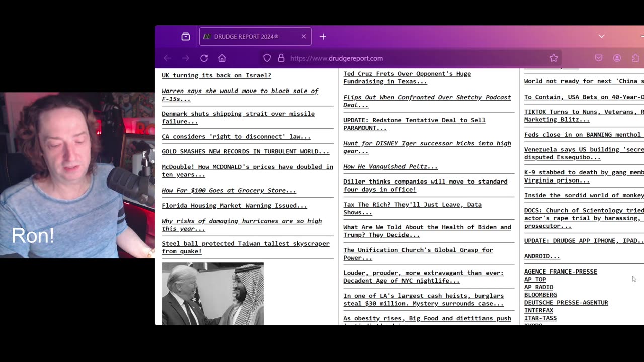Open a new tab with plus button
This screenshot has width=644, height=362.
pos(323,36)
